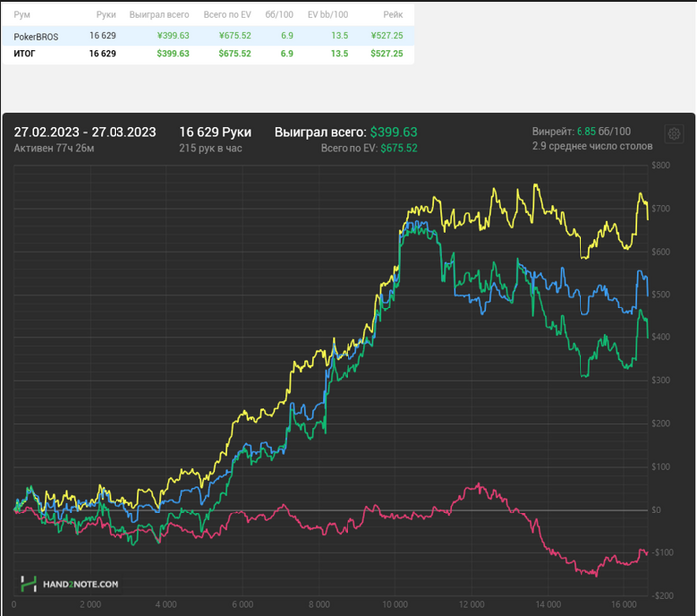Click the date range 27.02.2023 - 27.03.2023
Image resolution: width=697 pixels, height=616 pixels.
tap(85, 132)
